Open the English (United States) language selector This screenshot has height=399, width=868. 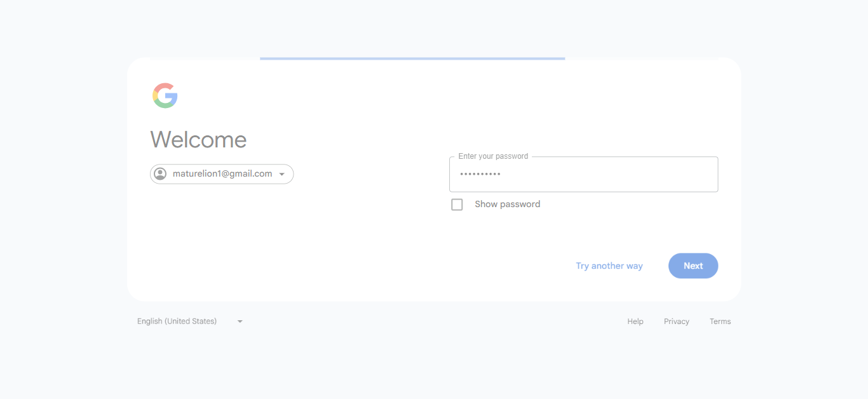[190, 321]
